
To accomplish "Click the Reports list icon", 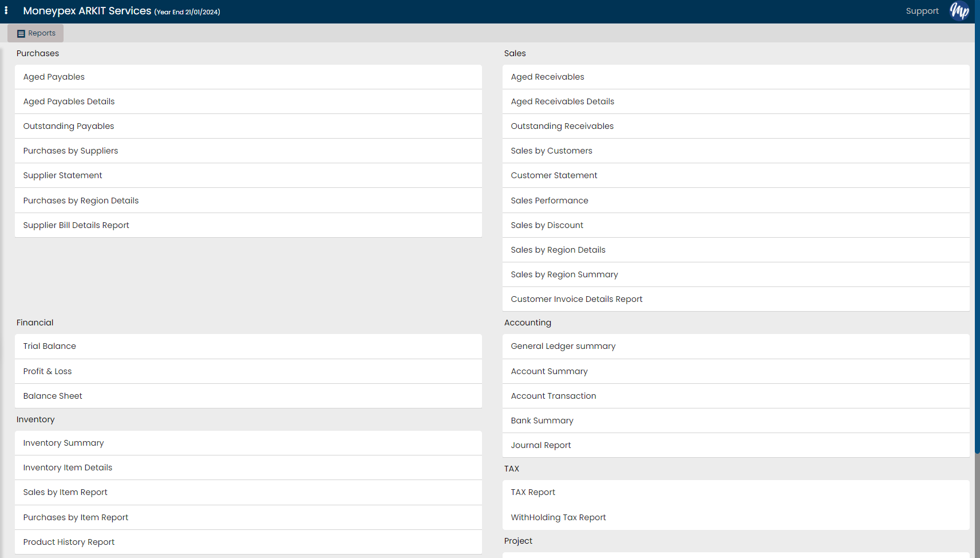I will tap(20, 33).
